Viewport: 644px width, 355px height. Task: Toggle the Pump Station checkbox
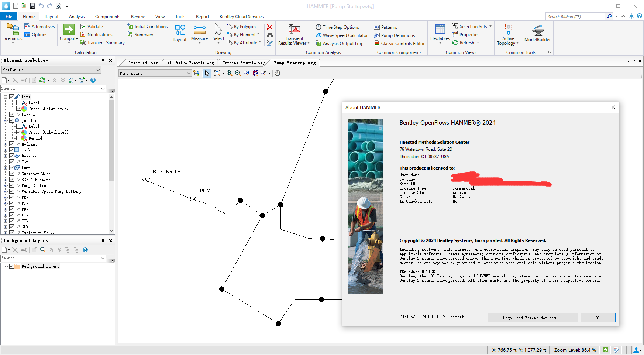11,185
